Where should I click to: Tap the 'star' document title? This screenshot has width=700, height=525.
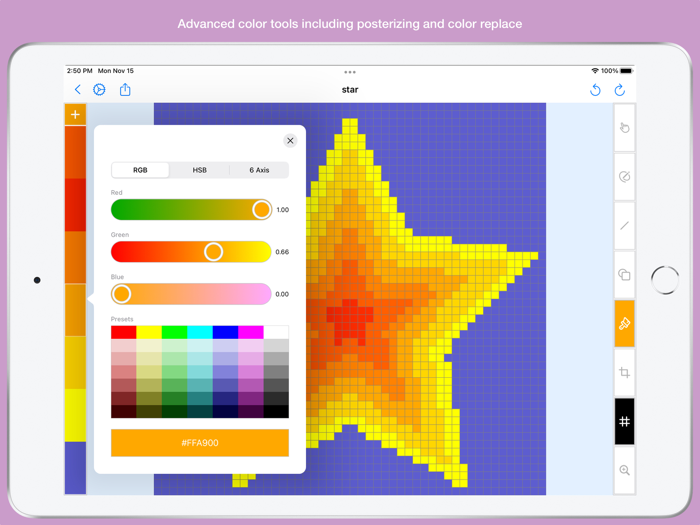350,90
